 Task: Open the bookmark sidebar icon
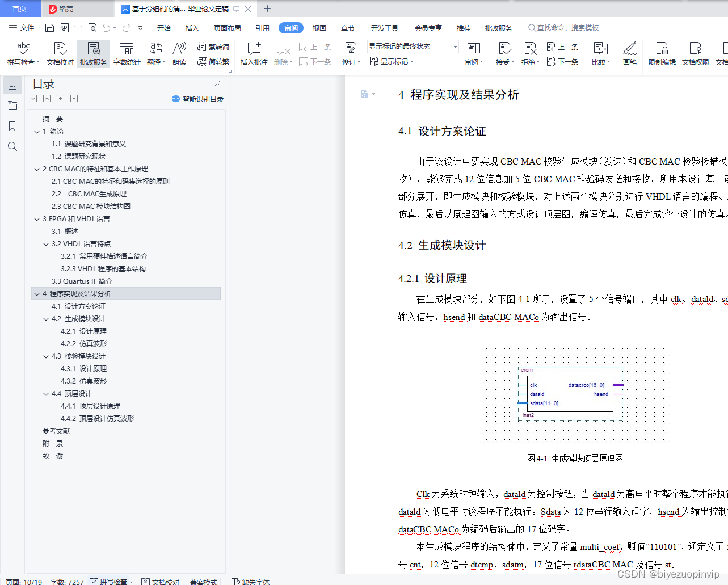tap(12, 126)
